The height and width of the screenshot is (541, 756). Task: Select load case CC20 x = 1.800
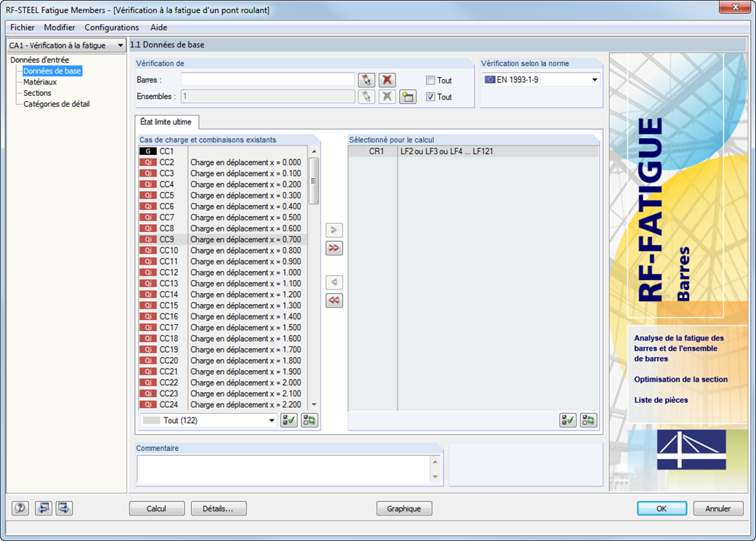(x=222, y=361)
